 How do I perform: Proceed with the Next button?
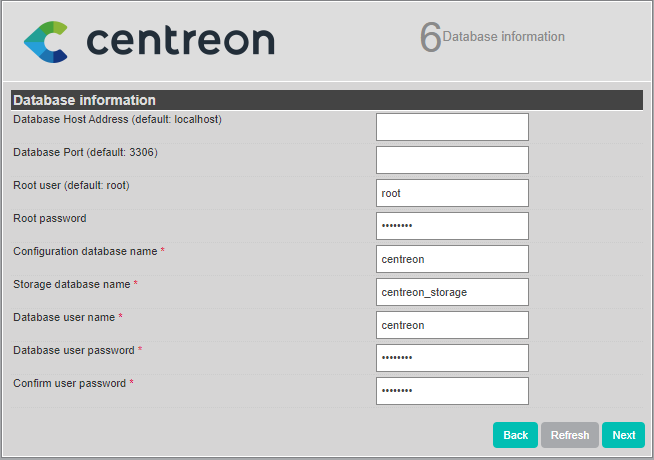[623, 435]
